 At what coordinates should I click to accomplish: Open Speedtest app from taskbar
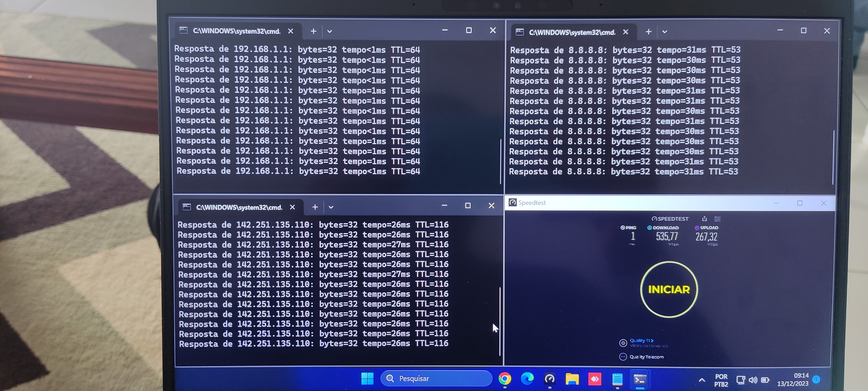coord(550,379)
